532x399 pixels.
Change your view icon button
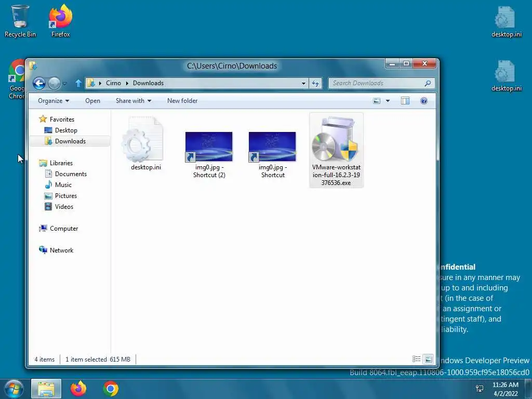377,101
